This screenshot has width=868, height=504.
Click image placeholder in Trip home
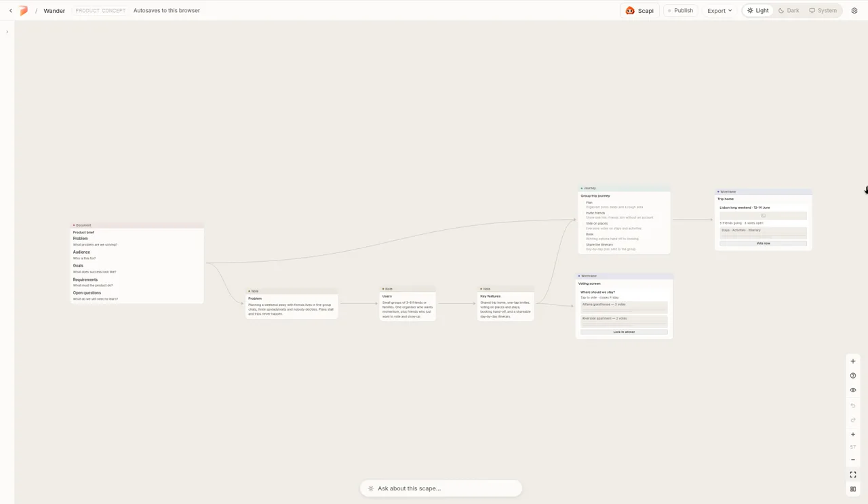(x=763, y=216)
